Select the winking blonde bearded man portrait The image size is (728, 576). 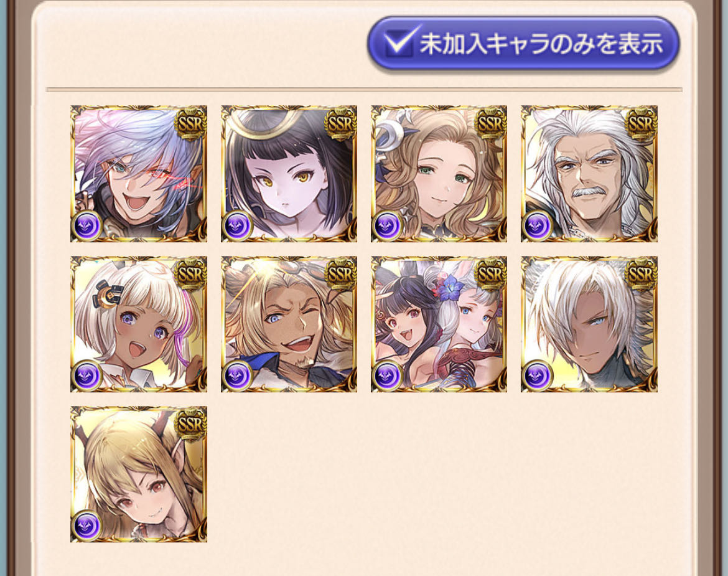[x=289, y=324]
